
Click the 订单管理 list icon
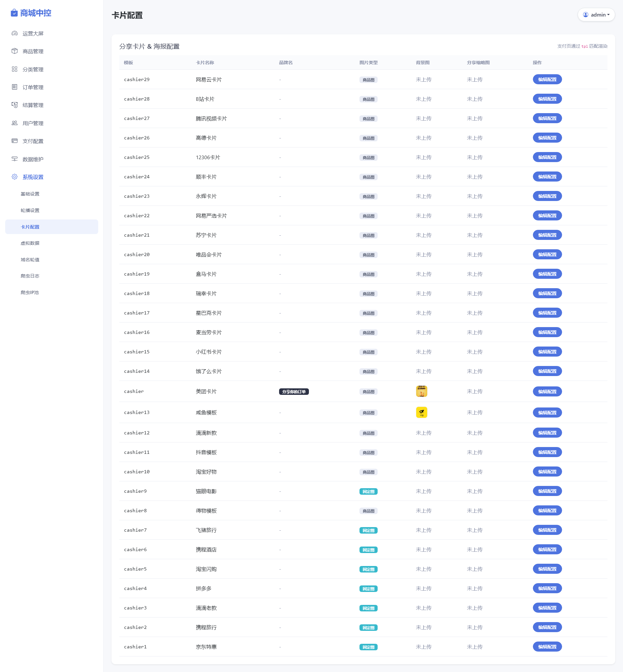15,87
